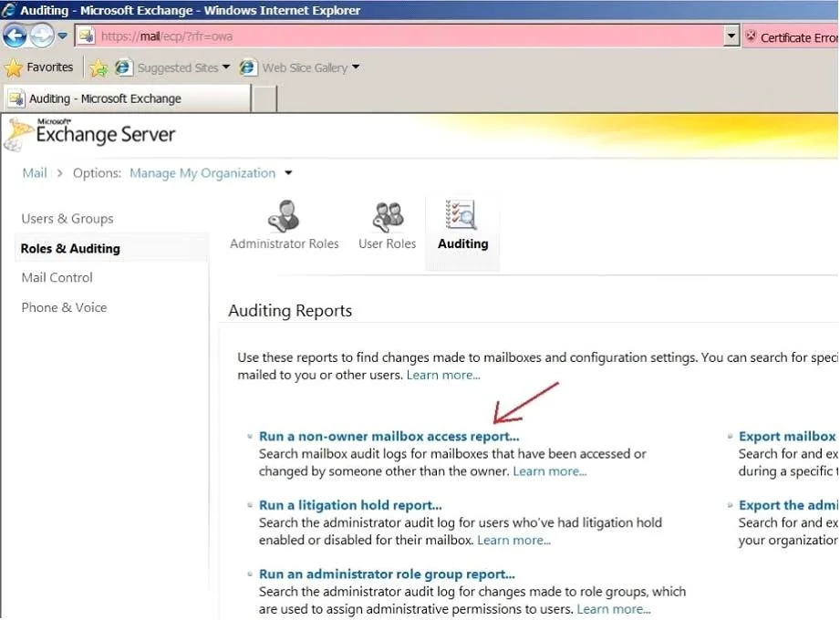Image resolution: width=840 pixels, height=620 pixels.
Task: Open the Certificate Error notice
Action: (x=792, y=37)
